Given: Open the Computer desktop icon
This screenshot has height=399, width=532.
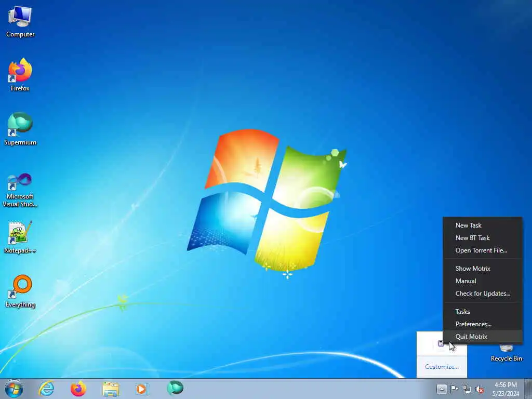Looking at the screenshot, I should [20, 21].
